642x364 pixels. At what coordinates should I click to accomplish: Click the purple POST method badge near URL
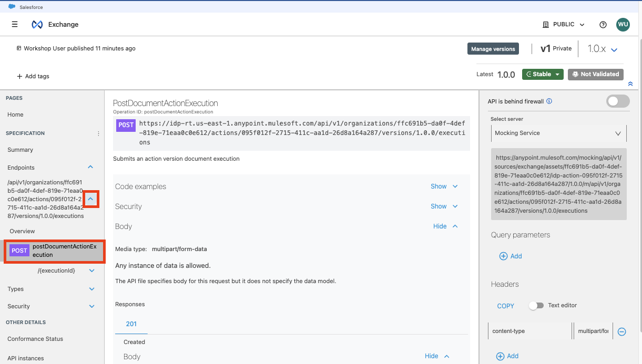[126, 125]
